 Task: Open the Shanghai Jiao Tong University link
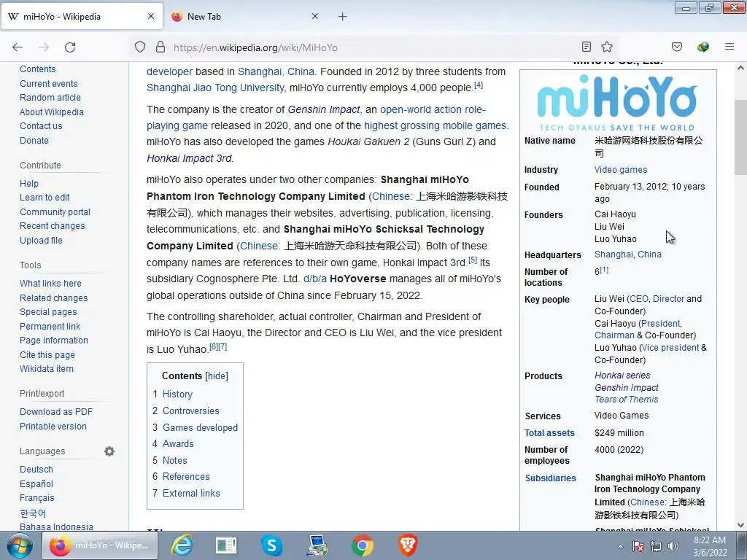(x=215, y=87)
